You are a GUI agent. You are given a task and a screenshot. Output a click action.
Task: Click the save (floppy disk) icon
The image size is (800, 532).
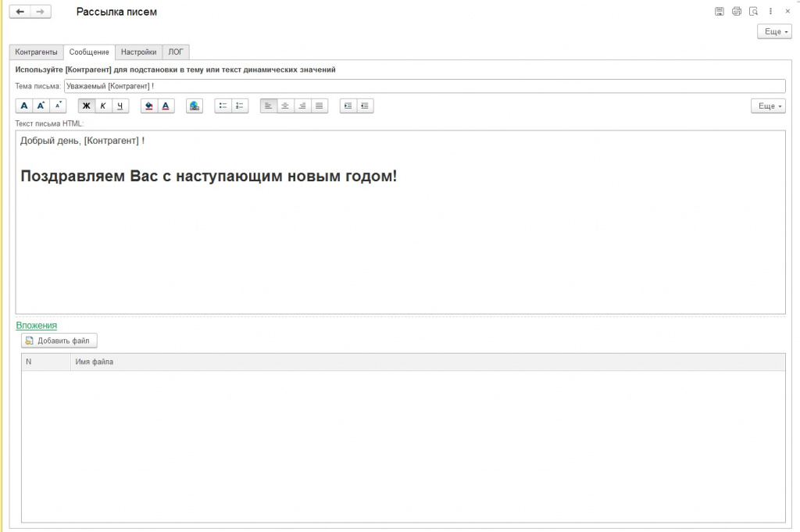[720, 11]
